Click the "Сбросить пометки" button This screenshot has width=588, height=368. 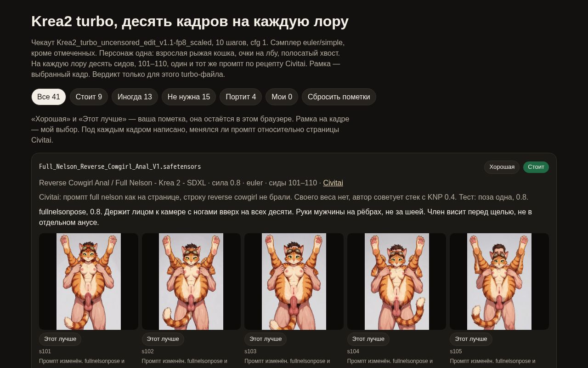coord(339,97)
